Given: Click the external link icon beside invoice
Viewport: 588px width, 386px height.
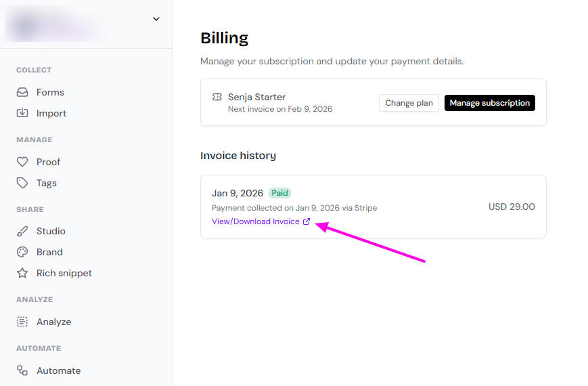Looking at the screenshot, I should coord(307,221).
